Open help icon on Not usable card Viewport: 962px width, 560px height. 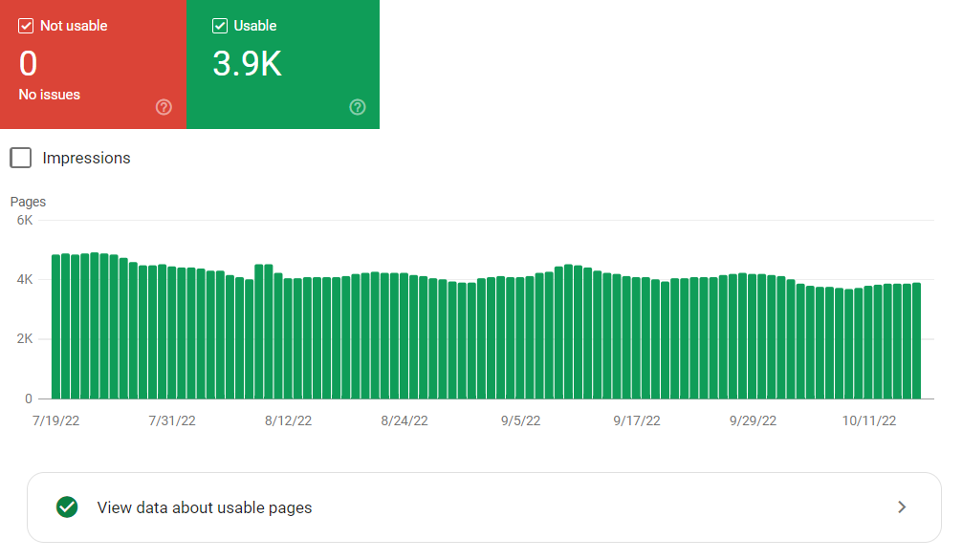pyautogui.click(x=164, y=107)
